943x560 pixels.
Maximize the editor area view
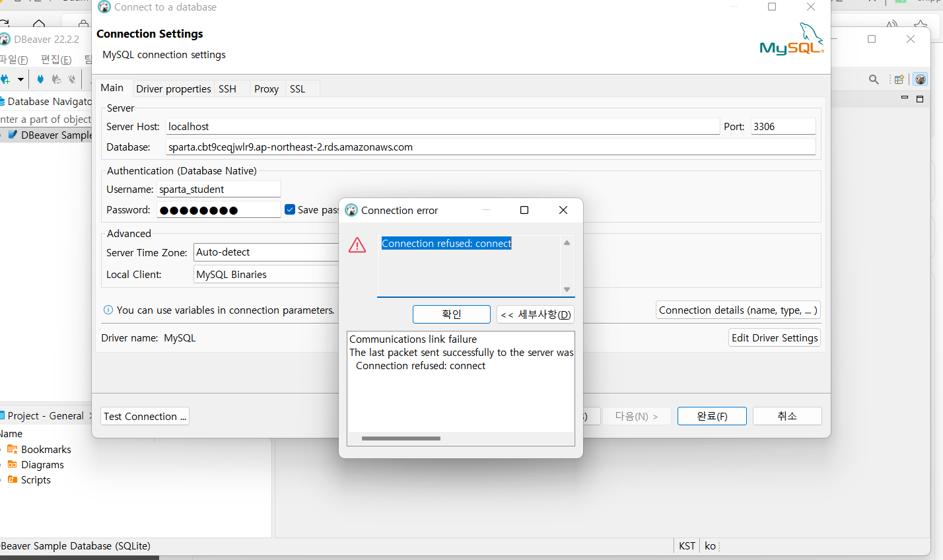click(x=920, y=98)
